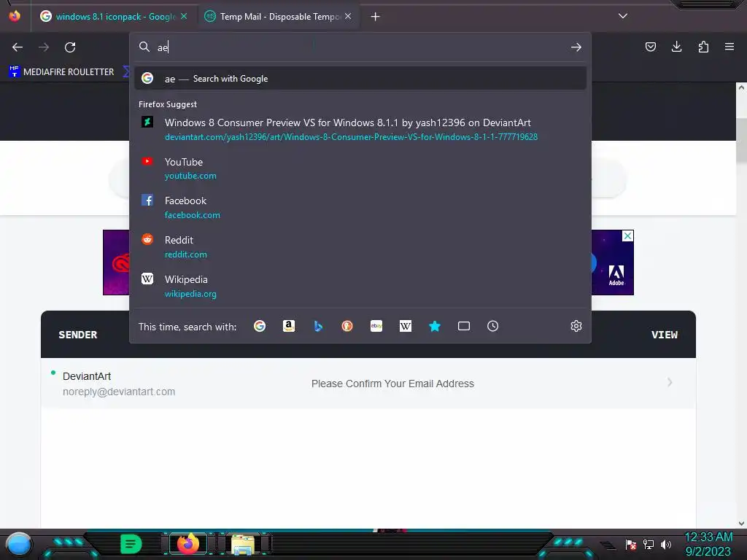Search this time with Bing
This screenshot has width=747, height=560.
point(318,326)
